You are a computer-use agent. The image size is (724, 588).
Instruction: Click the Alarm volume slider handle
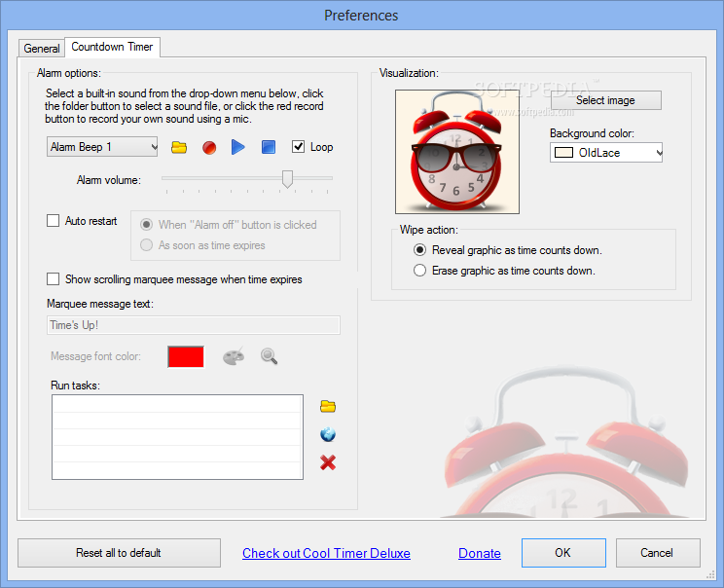pos(287,179)
